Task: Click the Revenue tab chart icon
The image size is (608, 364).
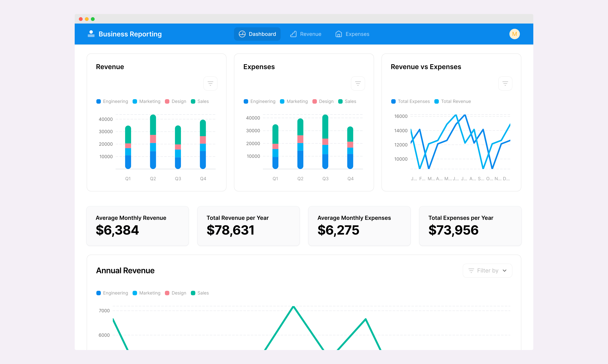Action: tap(294, 34)
